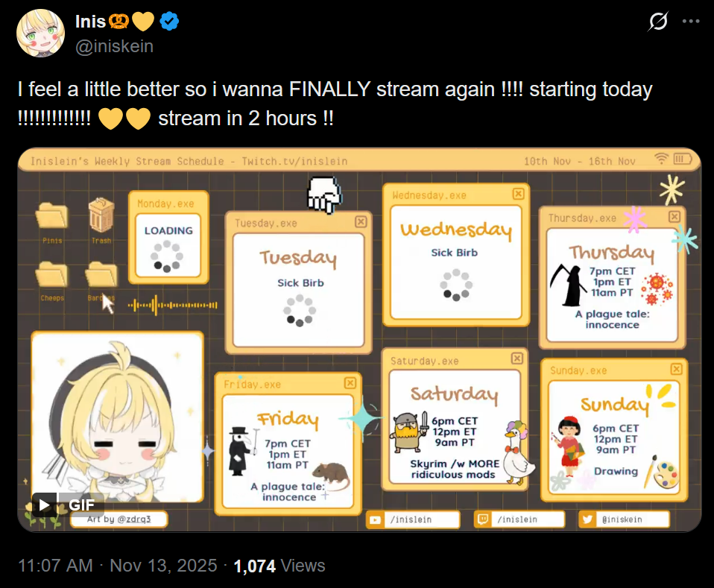Open the three-dot more options menu
The width and height of the screenshot is (714, 588).
coord(690,21)
